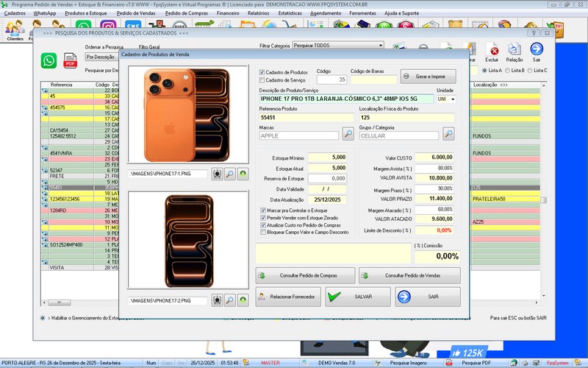Click camera icon for IPHONE17-1.PNG image
The image size is (588, 368).
pos(218,173)
